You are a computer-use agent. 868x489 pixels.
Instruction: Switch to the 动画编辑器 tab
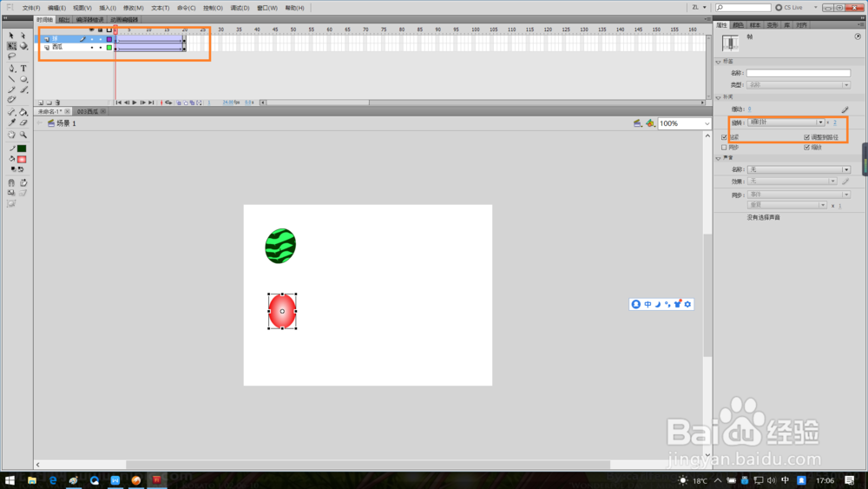pyautogui.click(x=124, y=20)
